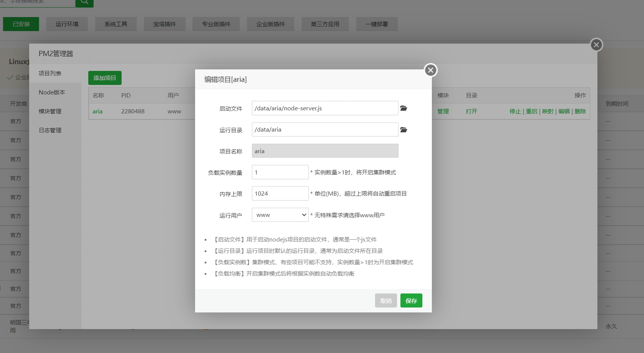This screenshot has height=353, width=644.
Task: Click the aria project name link
Action: (x=97, y=111)
